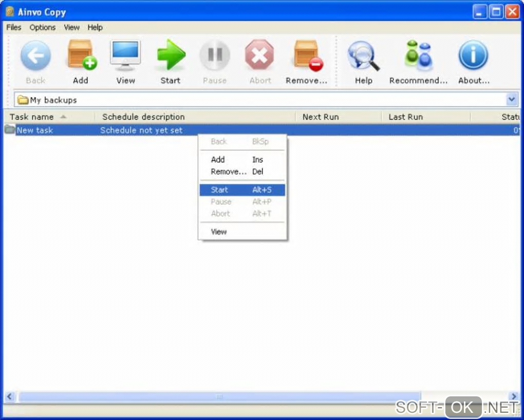Click the Recommend people icon
The image size is (524, 420).
pyautogui.click(x=419, y=56)
